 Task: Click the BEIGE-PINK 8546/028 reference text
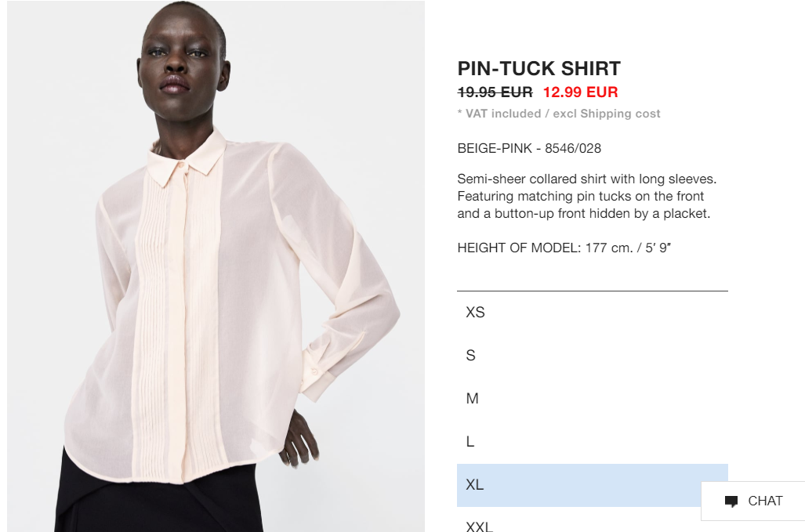[x=529, y=148]
